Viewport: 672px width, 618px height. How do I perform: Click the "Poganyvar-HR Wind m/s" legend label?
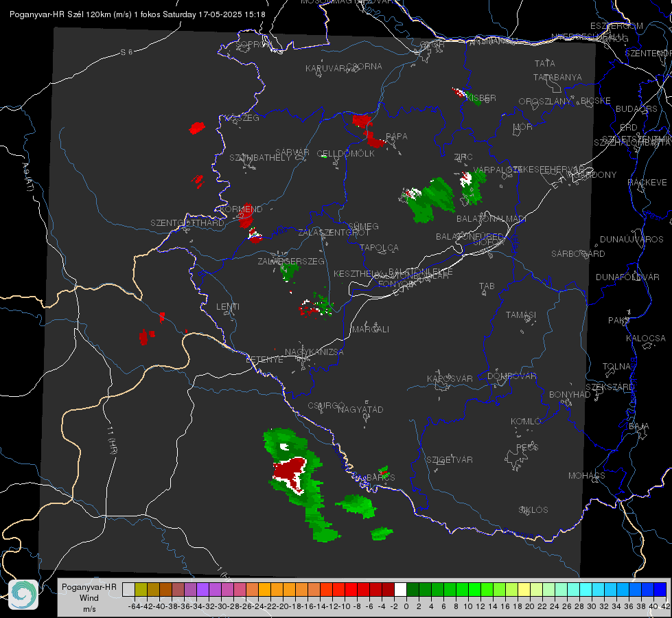pyautogui.click(x=89, y=597)
